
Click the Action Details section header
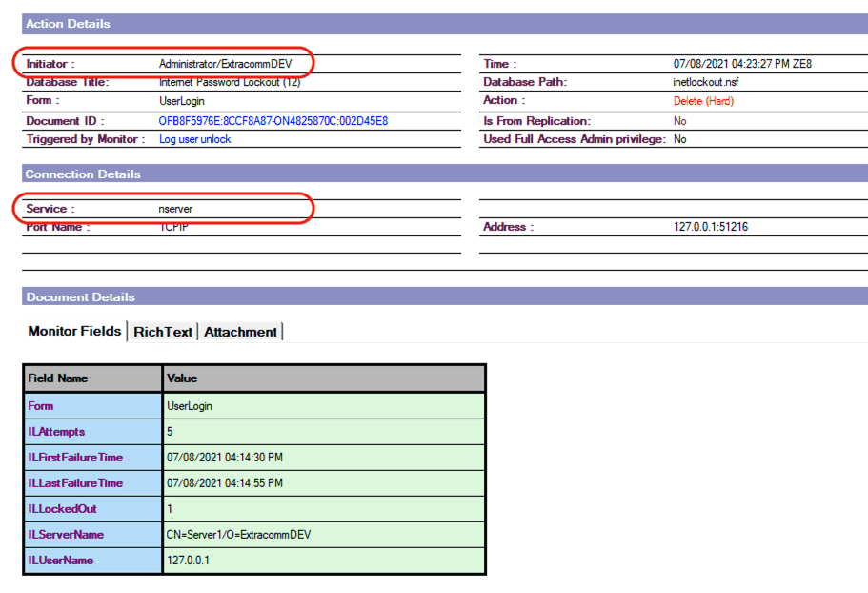68,24
